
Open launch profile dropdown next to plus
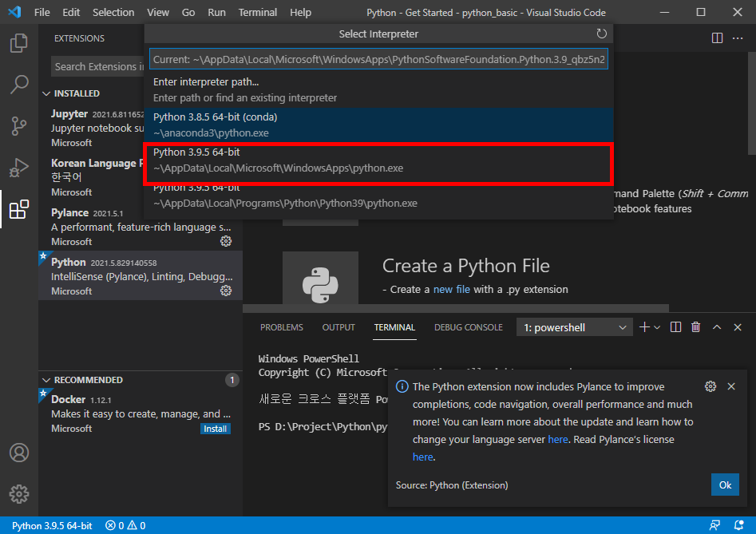click(x=657, y=327)
